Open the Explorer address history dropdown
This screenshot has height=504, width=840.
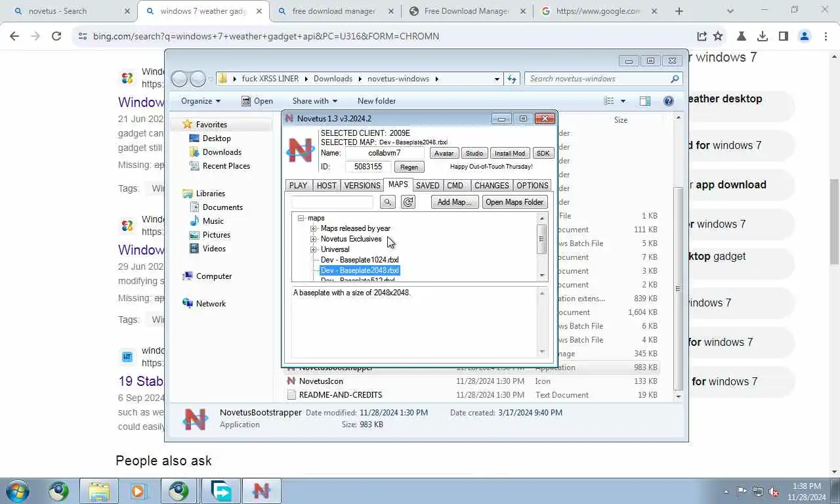coord(497,79)
